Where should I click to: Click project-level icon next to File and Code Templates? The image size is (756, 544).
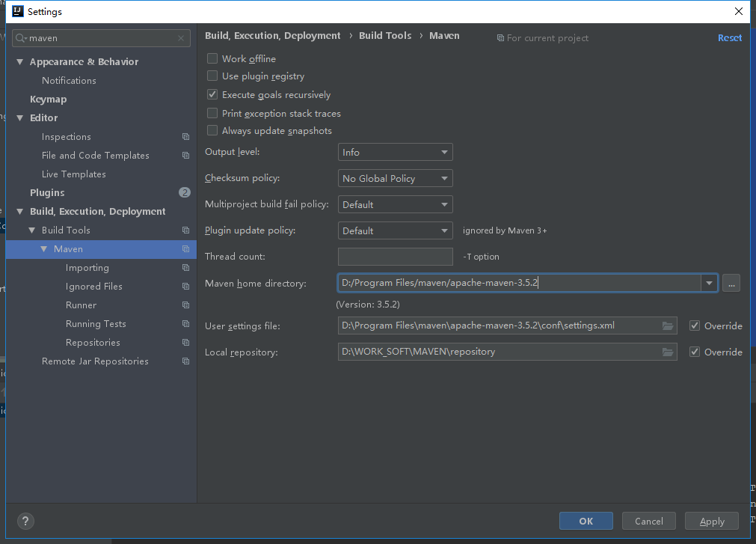185,156
